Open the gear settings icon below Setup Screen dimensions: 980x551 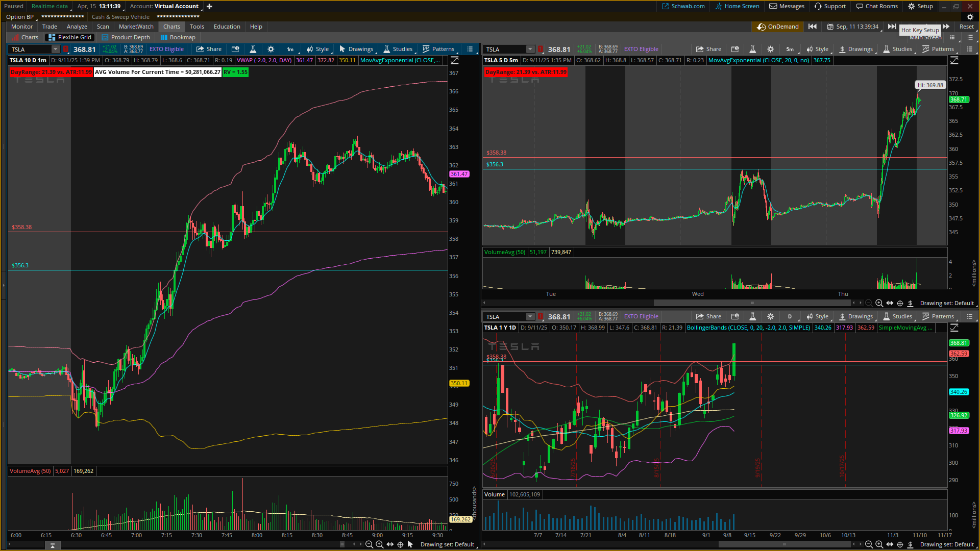(x=970, y=17)
